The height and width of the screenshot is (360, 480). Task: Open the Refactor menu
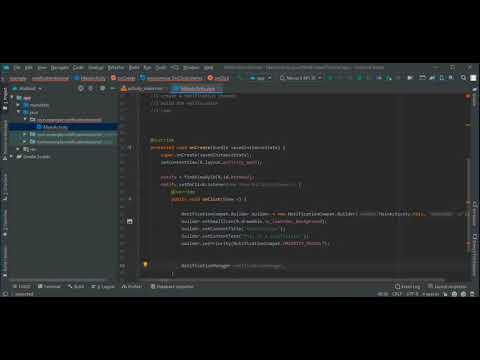116,68
